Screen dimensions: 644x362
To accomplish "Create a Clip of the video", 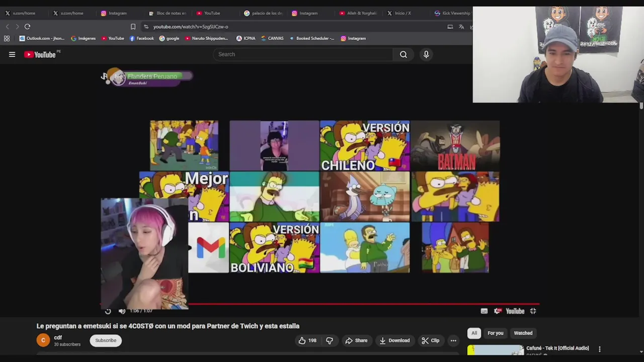I will coord(431,340).
